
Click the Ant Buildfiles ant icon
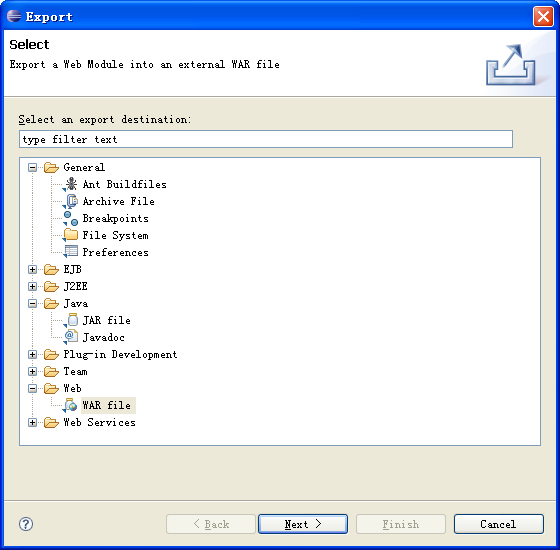tap(71, 184)
